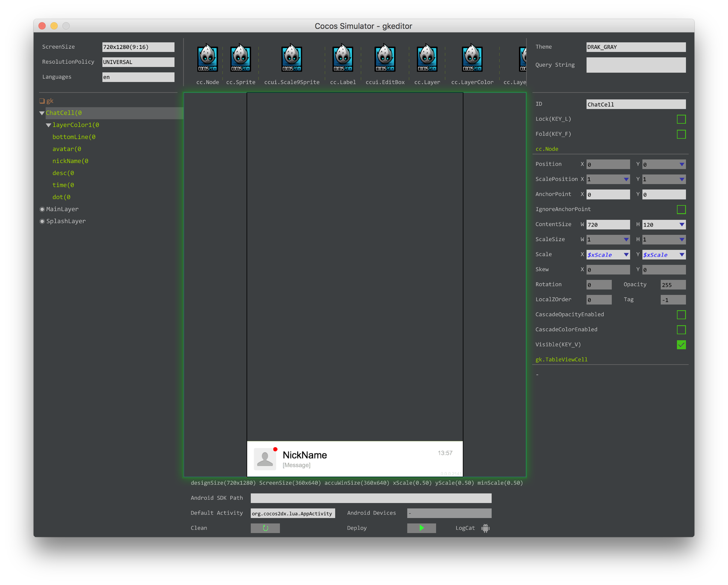Enable CascadeOpacityEnabled checkbox
728x585 pixels.
pos(681,315)
